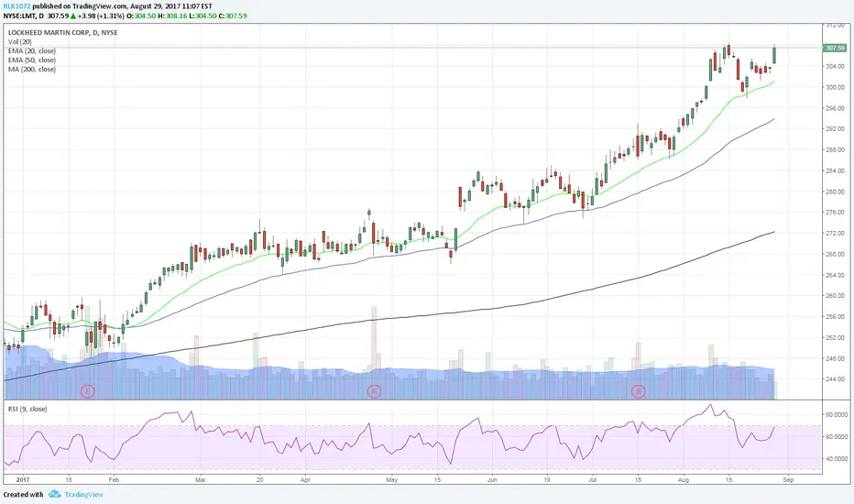The image size is (854, 504).
Task: Click the earnings E marker near late January
Action: (x=88, y=390)
